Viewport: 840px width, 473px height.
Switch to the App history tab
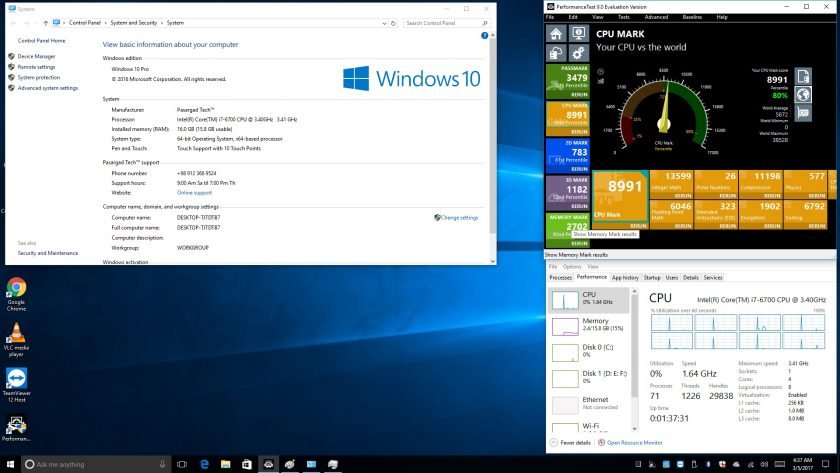pos(625,277)
